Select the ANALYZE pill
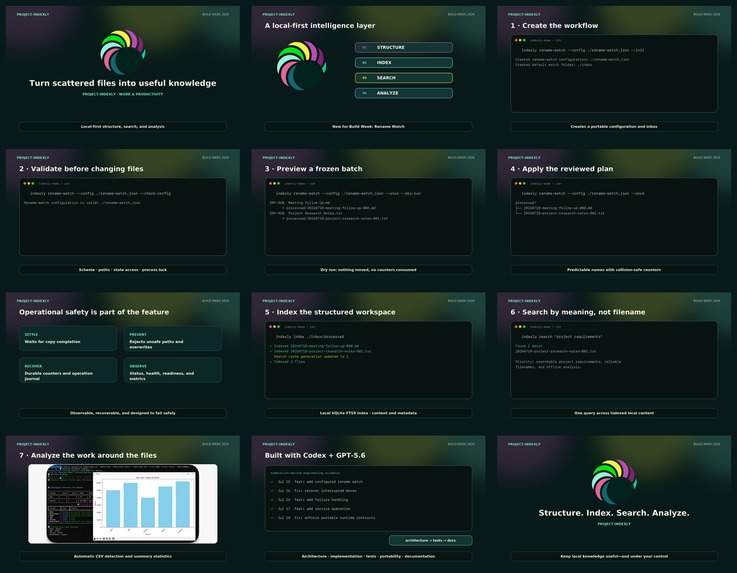 click(x=404, y=93)
